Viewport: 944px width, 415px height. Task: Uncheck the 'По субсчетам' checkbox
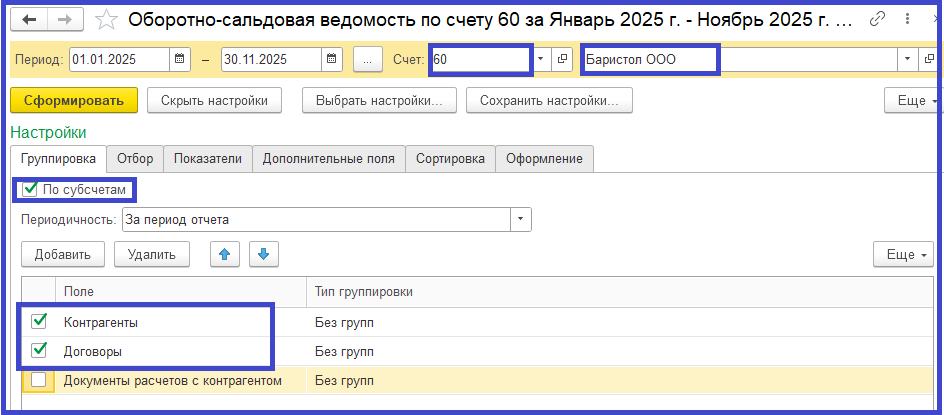[30, 189]
